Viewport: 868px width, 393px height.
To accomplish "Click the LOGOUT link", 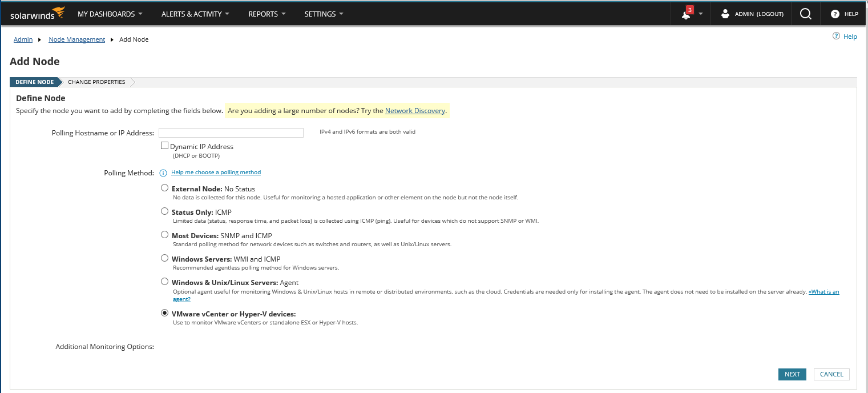I will coord(770,14).
